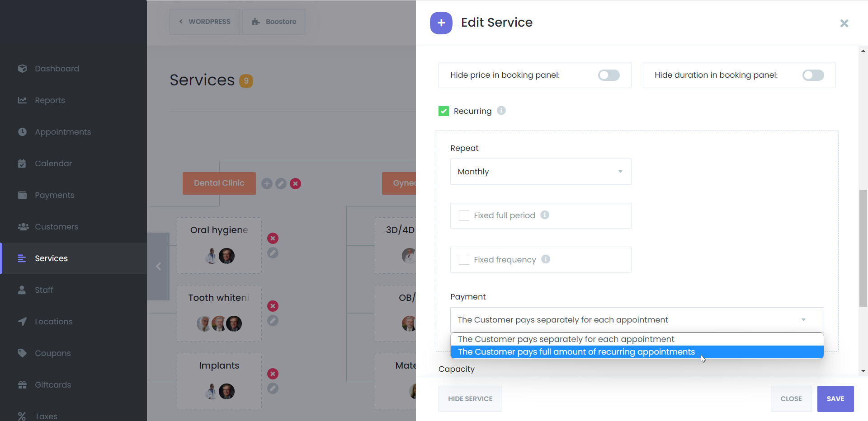Open the Repeat Monthly dropdown

540,172
